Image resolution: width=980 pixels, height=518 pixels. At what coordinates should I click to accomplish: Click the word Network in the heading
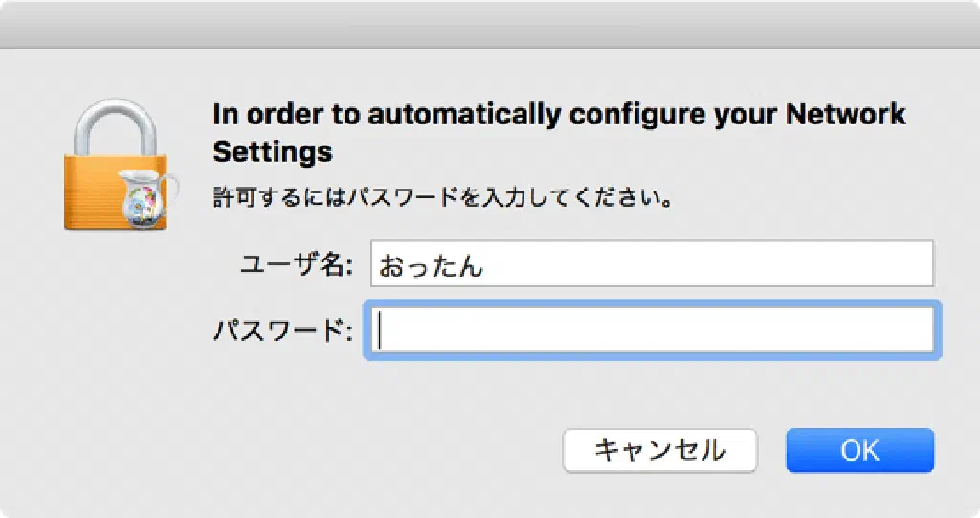pos(845,115)
